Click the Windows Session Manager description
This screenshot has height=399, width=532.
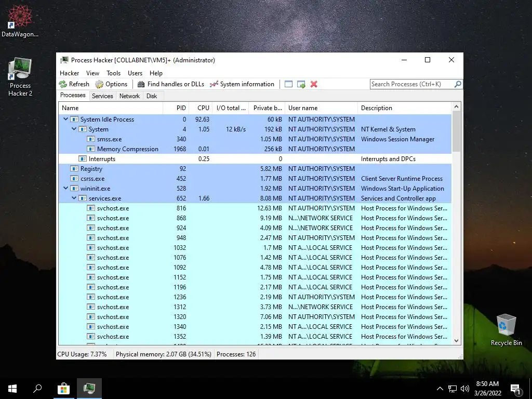click(397, 139)
